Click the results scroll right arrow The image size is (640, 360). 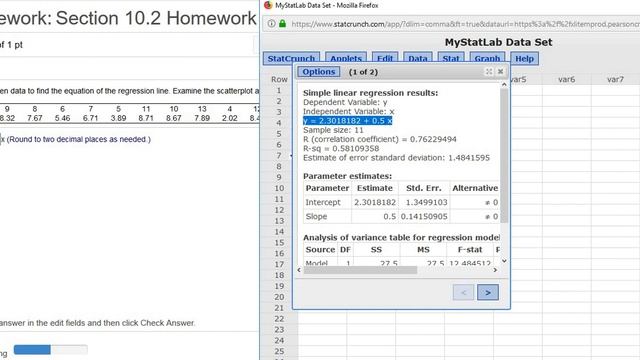[x=495, y=270]
